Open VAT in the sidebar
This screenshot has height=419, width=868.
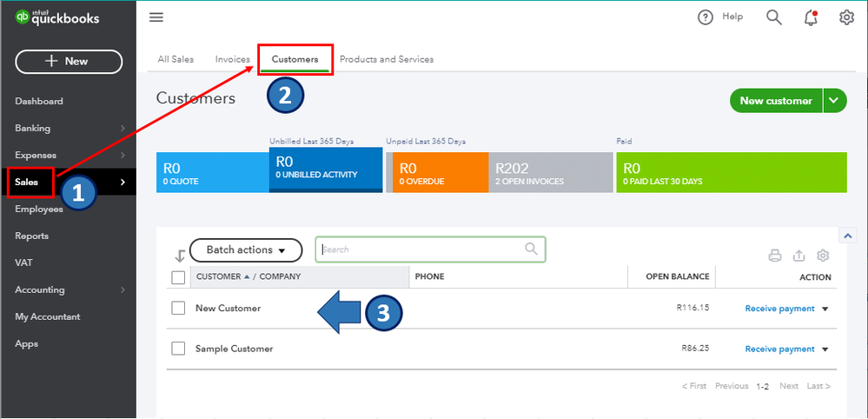coord(23,263)
